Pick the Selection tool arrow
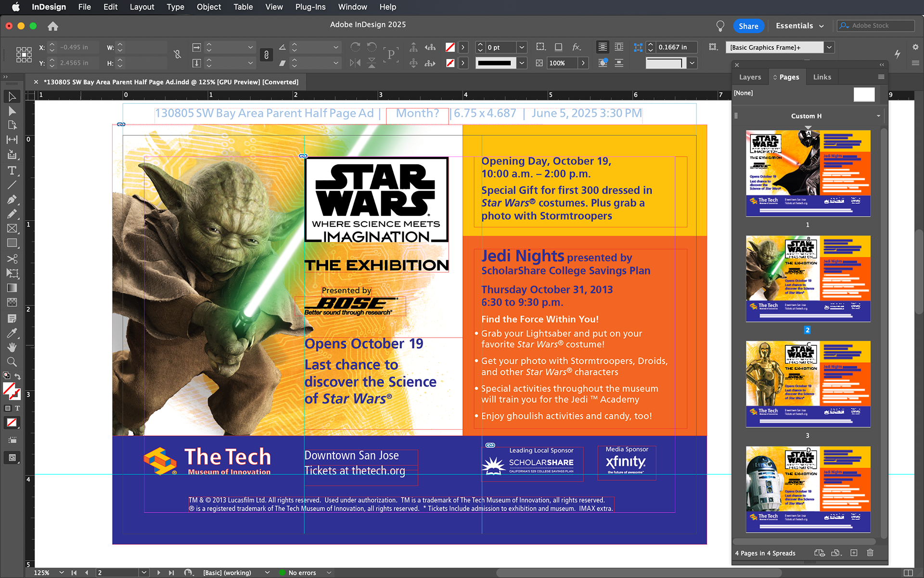This screenshot has width=924, height=578. pyautogui.click(x=12, y=97)
